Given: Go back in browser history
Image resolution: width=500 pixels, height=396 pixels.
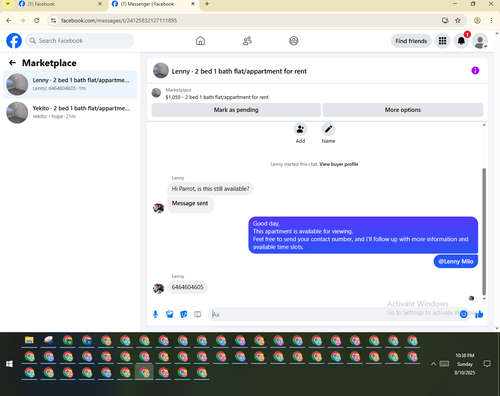Looking at the screenshot, I should (x=9, y=20).
